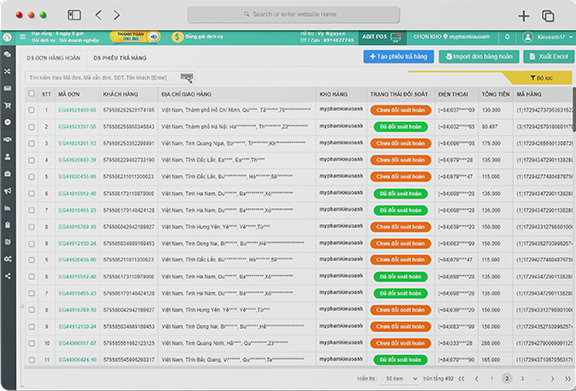Open the 50 item page-size dropdown
Image resolution: width=576 pixels, height=391 pixels.
(401, 379)
